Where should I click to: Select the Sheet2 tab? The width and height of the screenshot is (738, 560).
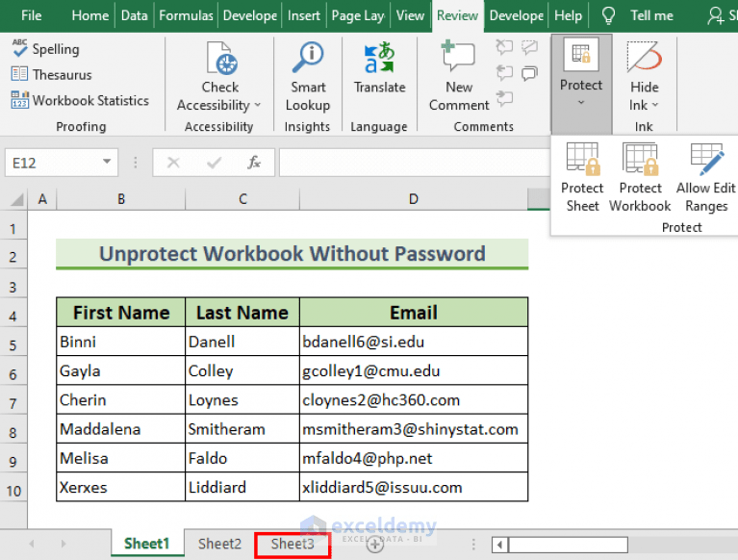pyautogui.click(x=219, y=544)
